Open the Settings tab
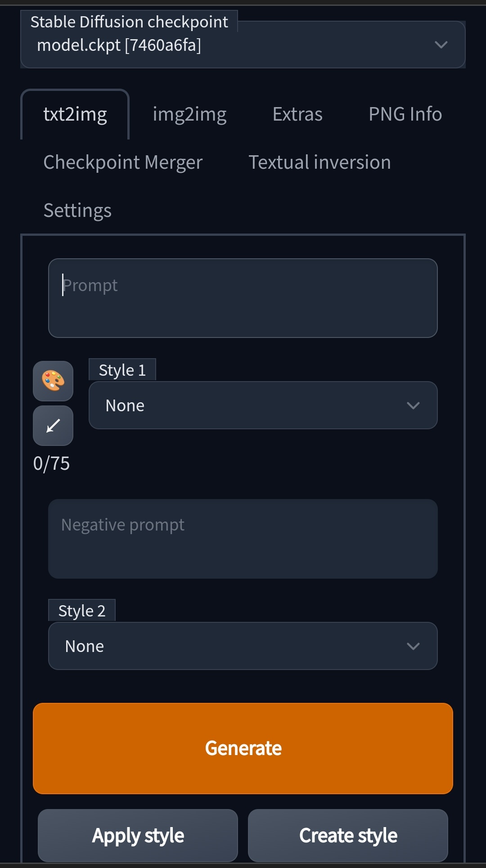This screenshot has width=486, height=868. [77, 210]
